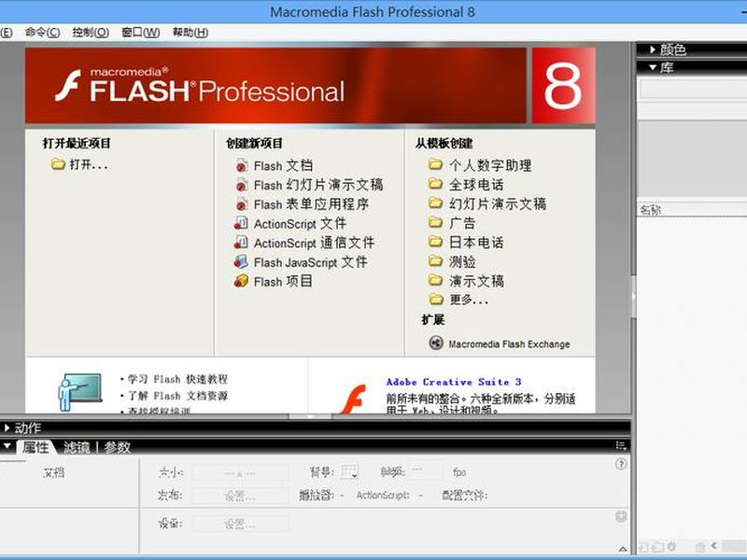Create a Flash 幻灯片演示文稿
Image resolution: width=747 pixels, height=560 pixels.
[x=318, y=185]
